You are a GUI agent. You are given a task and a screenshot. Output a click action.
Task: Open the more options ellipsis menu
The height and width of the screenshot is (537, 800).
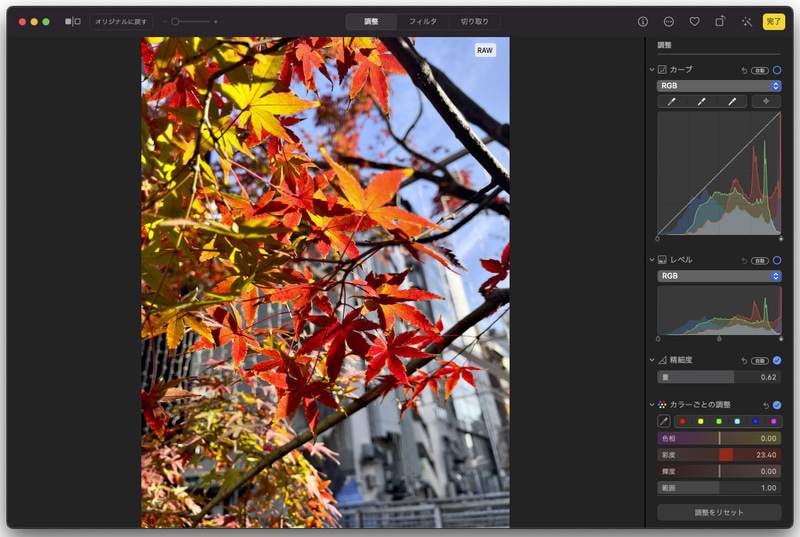(x=668, y=21)
